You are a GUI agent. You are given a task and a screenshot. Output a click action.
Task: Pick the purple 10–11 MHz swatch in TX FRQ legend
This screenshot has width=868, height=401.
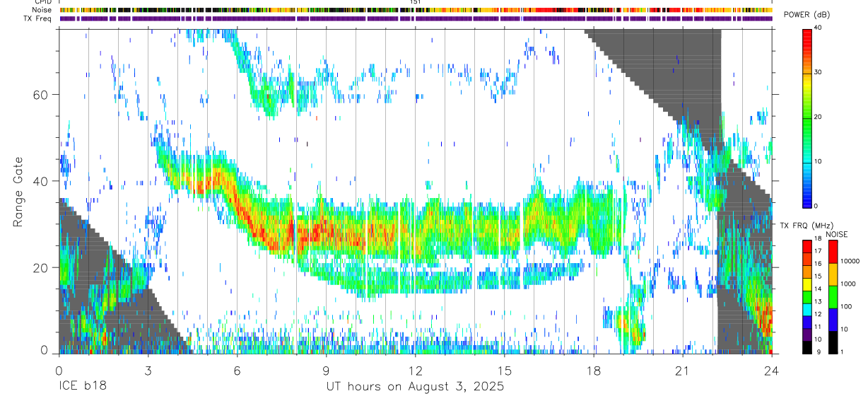[x=807, y=335]
